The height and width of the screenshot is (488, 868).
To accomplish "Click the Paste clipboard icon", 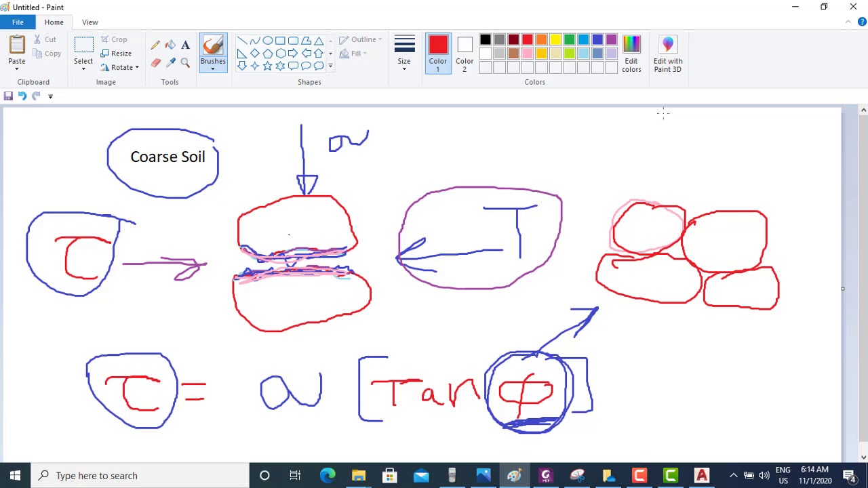I will click(x=17, y=45).
